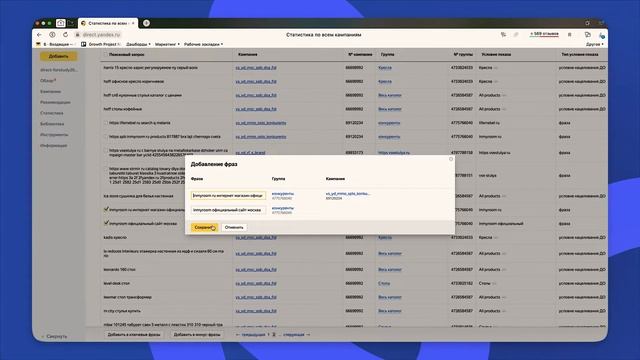This screenshot has width=640, height=360.
Task: Sort by the 'Условие показа' column header
Action: click(x=496, y=54)
